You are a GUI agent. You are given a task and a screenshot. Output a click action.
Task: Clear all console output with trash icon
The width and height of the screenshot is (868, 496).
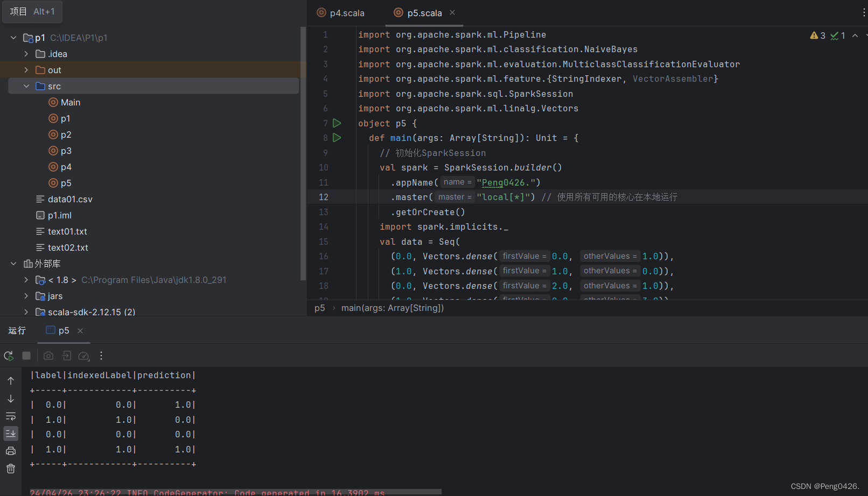point(11,469)
